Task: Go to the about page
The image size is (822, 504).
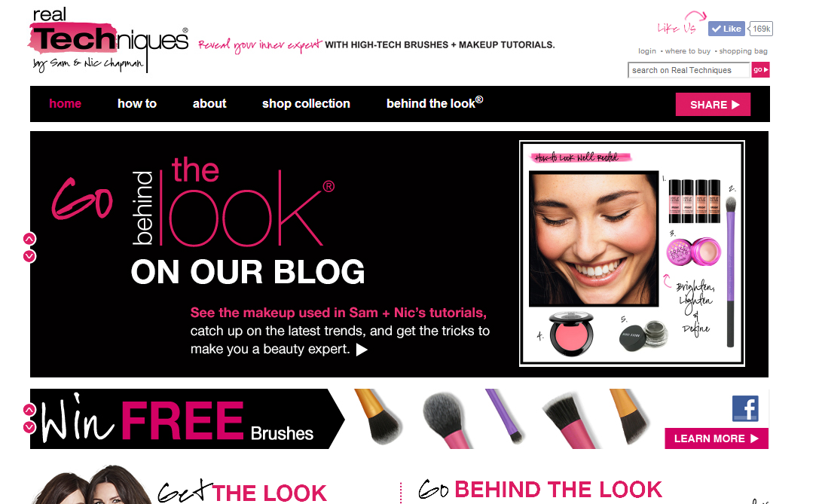Action: coord(209,104)
